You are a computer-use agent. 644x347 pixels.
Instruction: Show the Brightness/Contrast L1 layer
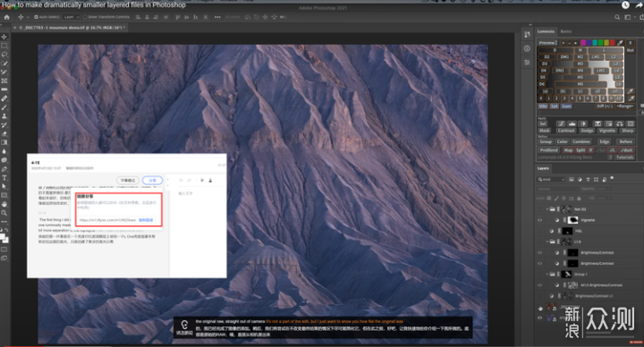(x=539, y=296)
